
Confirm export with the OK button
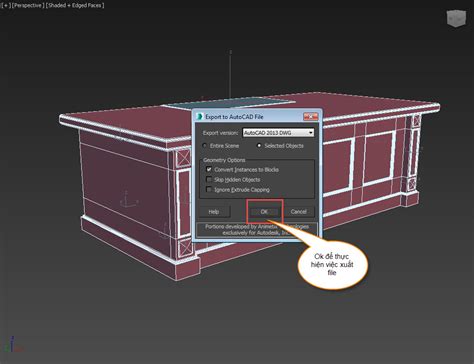264,212
